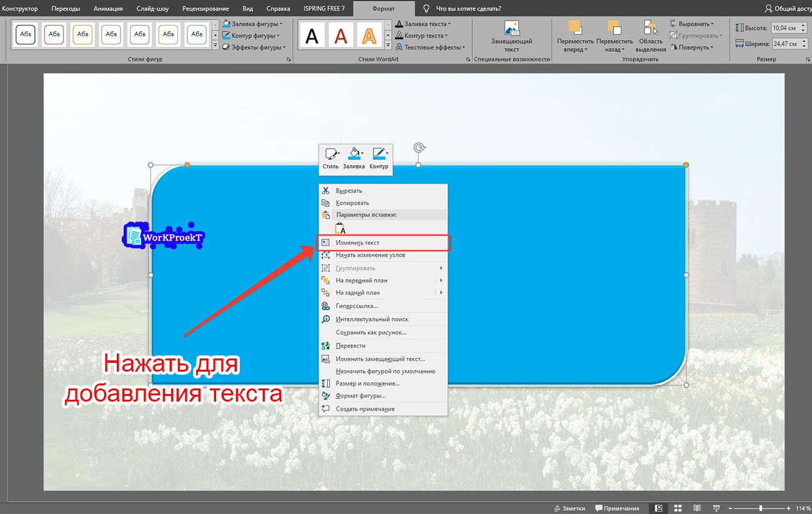Toggle the Comments (Примечания) pane
Viewport: 812px width, 514px height.
618,508
